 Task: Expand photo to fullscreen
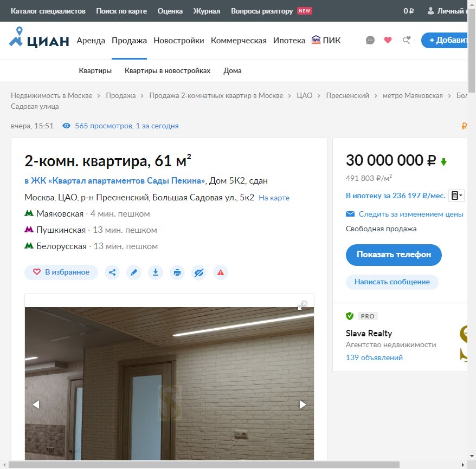pos(303,306)
